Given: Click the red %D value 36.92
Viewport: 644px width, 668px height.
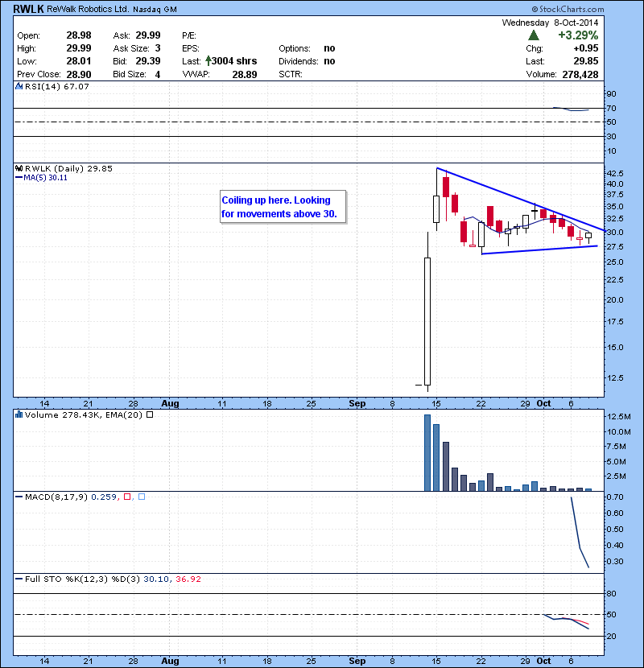Looking at the screenshot, I should 188,579.
